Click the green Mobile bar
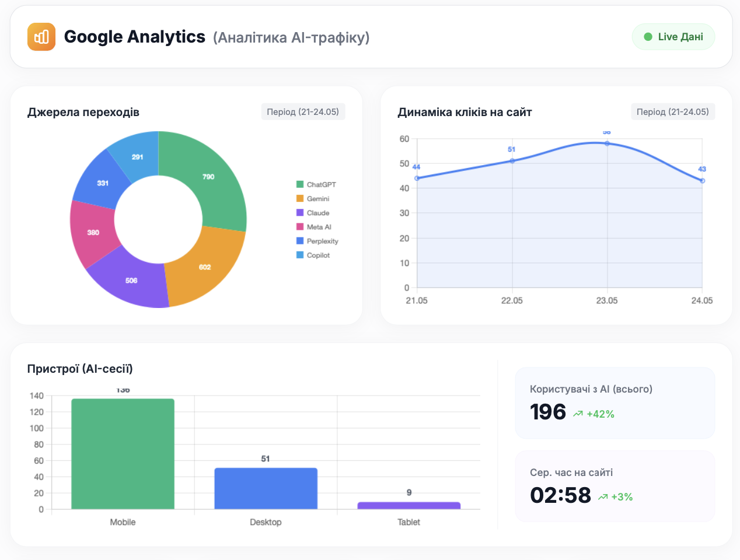740x560 pixels. click(123, 454)
